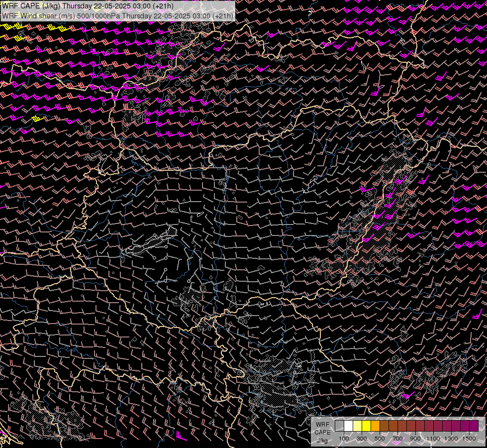
Task: Click the Lake Balaton outline on map
Action: pyautogui.click(x=152, y=240)
